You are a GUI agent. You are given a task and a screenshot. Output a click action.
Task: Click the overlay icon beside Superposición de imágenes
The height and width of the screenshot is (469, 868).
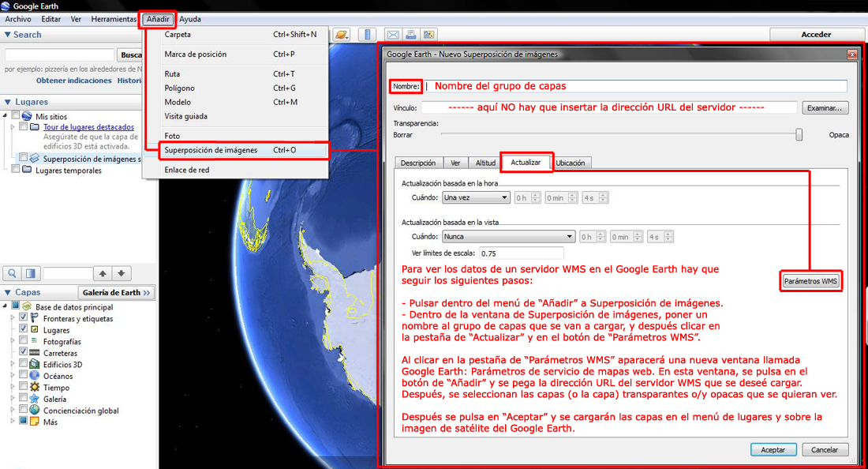click(x=34, y=159)
